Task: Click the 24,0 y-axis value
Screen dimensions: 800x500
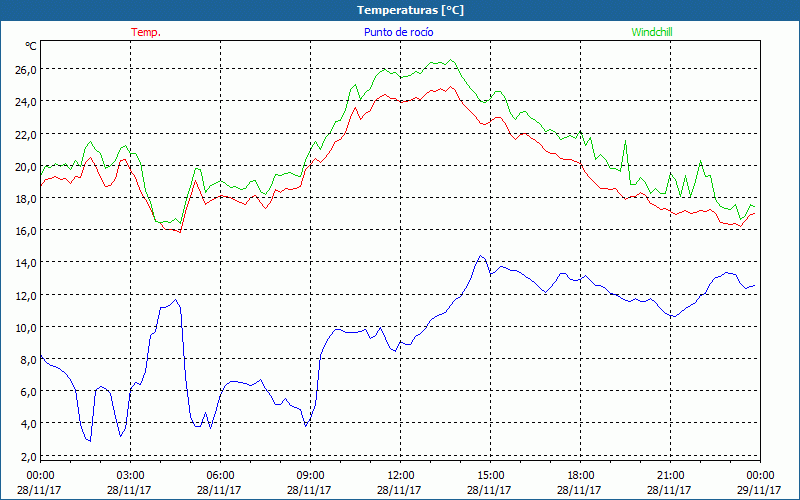Action: coord(26,102)
